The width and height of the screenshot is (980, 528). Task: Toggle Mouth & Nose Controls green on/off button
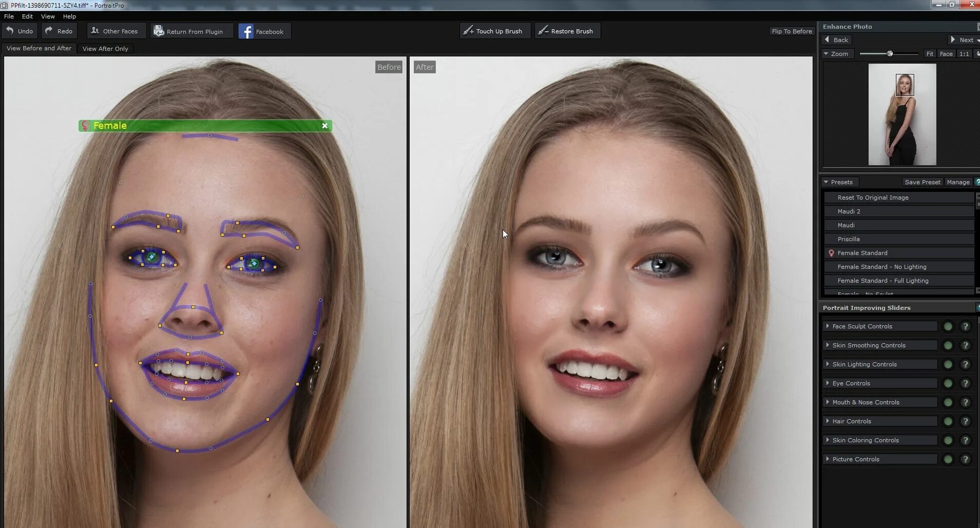tap(948, 402)
